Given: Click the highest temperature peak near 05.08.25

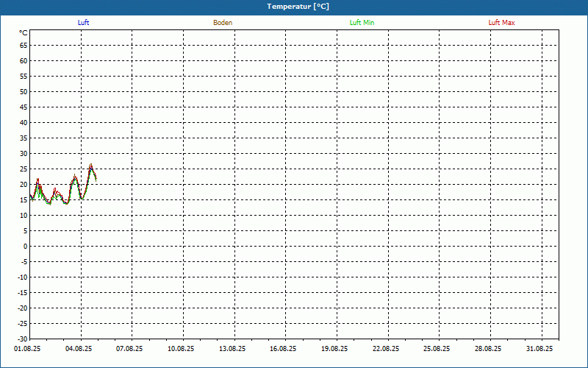Looking at the screenshot, I should (90, 164).
